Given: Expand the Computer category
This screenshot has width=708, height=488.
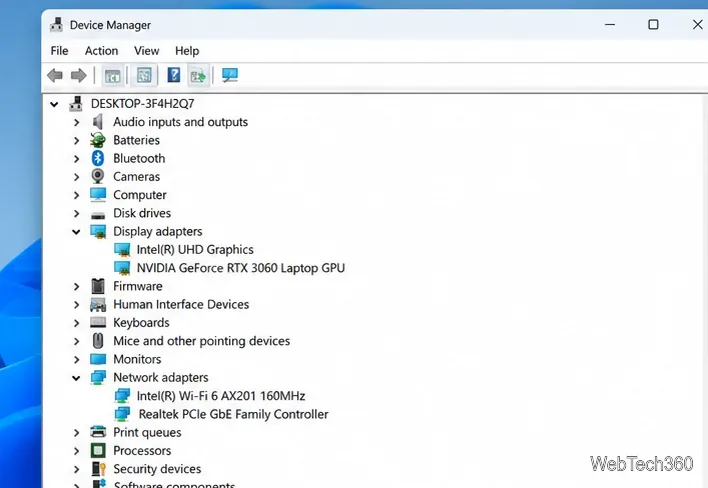Looking at the screenshot, I should [77, 195].
